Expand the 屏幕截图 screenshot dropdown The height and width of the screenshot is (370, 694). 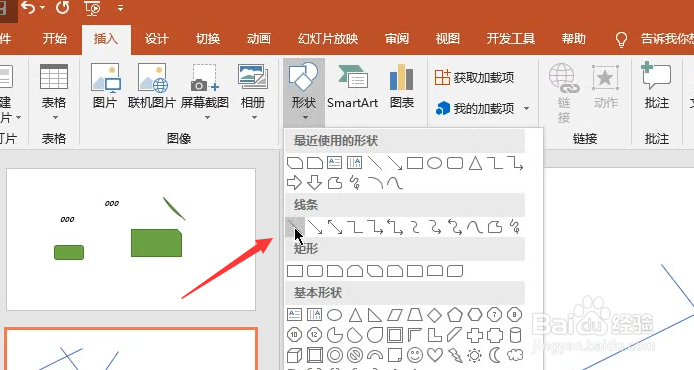click(x=207, y=118)
